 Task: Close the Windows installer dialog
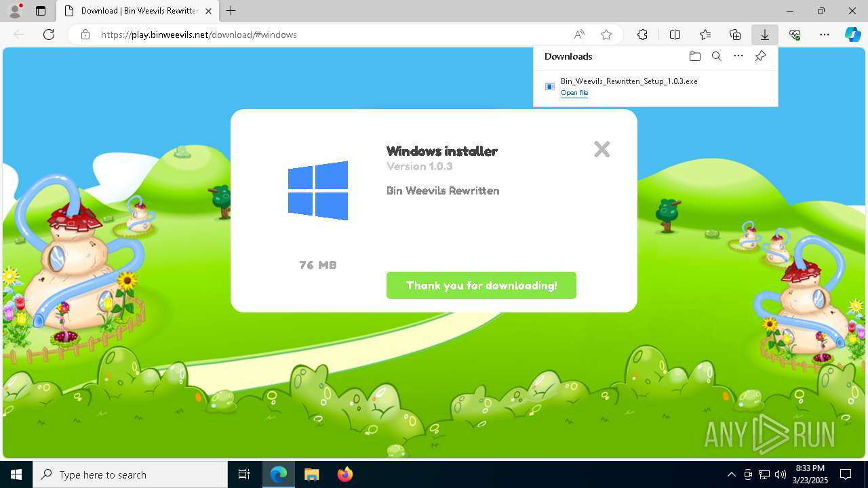coord(601,149)
